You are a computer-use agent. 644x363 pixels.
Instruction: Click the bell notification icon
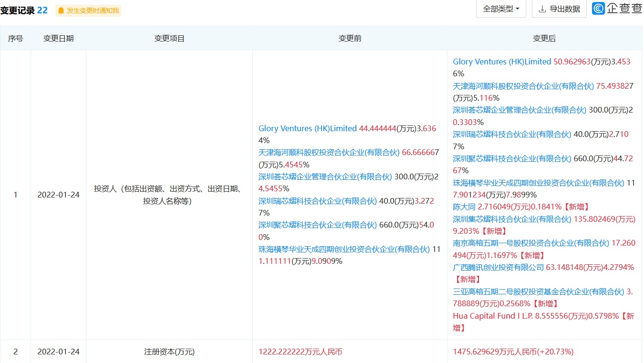click(x=61, y=10)
